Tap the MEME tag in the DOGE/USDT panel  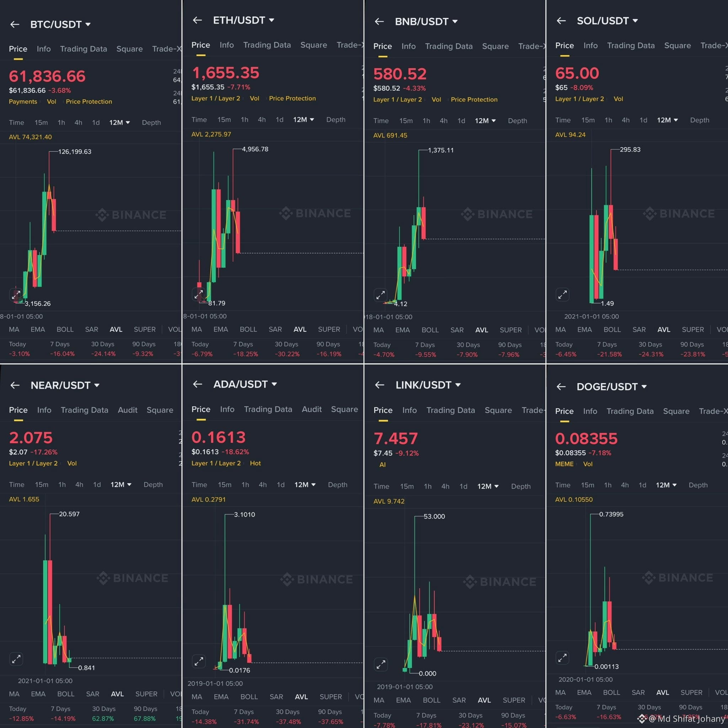pos(564,464)
